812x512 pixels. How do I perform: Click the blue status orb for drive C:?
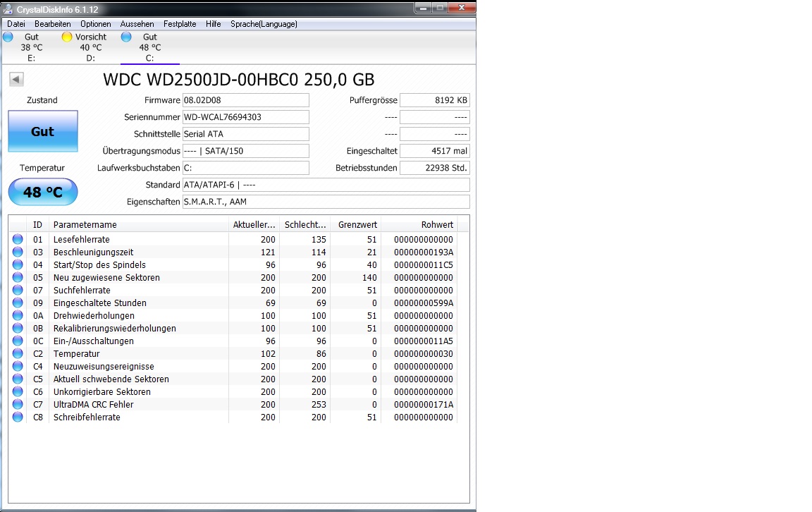(x=126, y=37)
